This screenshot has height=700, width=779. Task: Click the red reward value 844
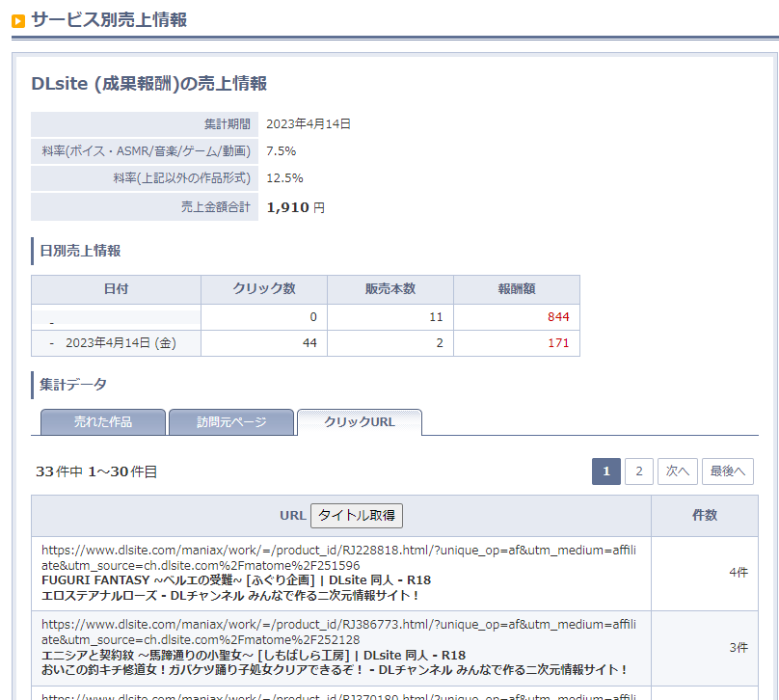pos(558,317)
